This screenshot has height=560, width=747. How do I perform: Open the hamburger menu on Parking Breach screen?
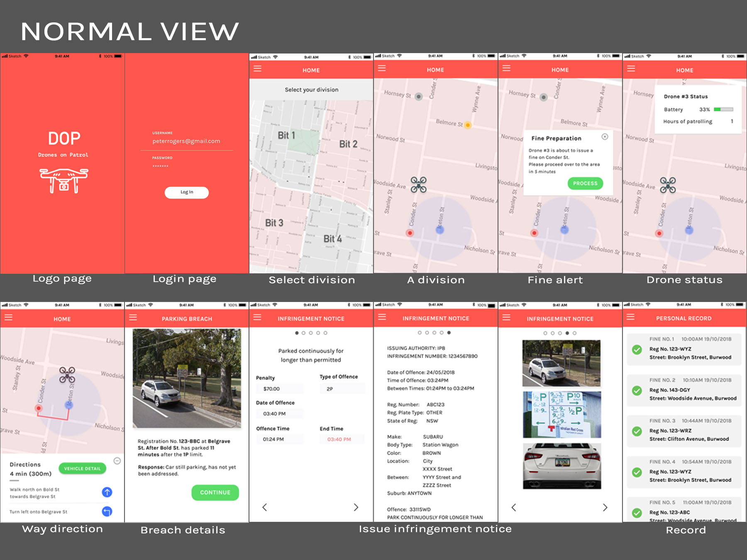click(x=133, y=318)
